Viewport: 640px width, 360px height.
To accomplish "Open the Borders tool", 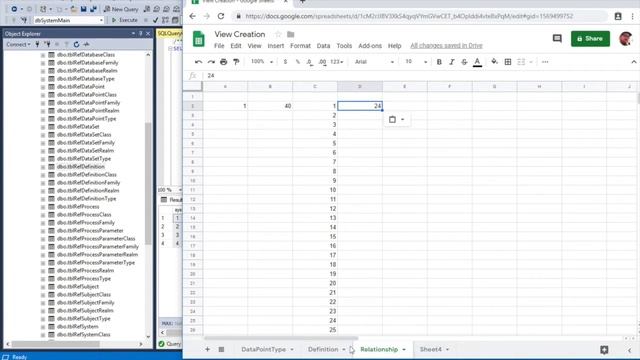I will (x=508, y=62).
